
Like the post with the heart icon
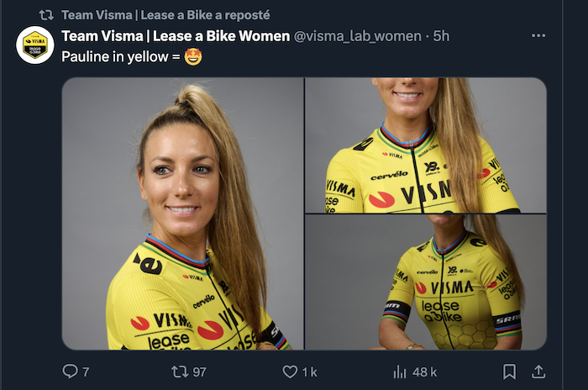point(290,372)
